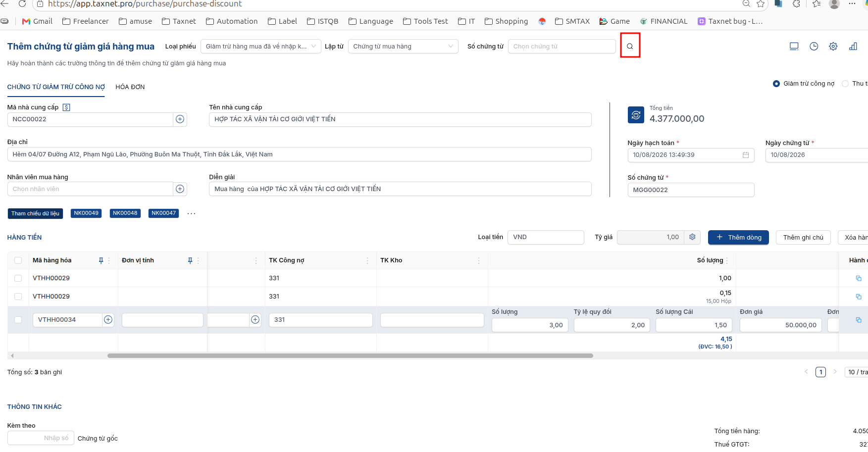The image size is (868, 452).
Task: Open the history clock icon
Action: (814, 46)
